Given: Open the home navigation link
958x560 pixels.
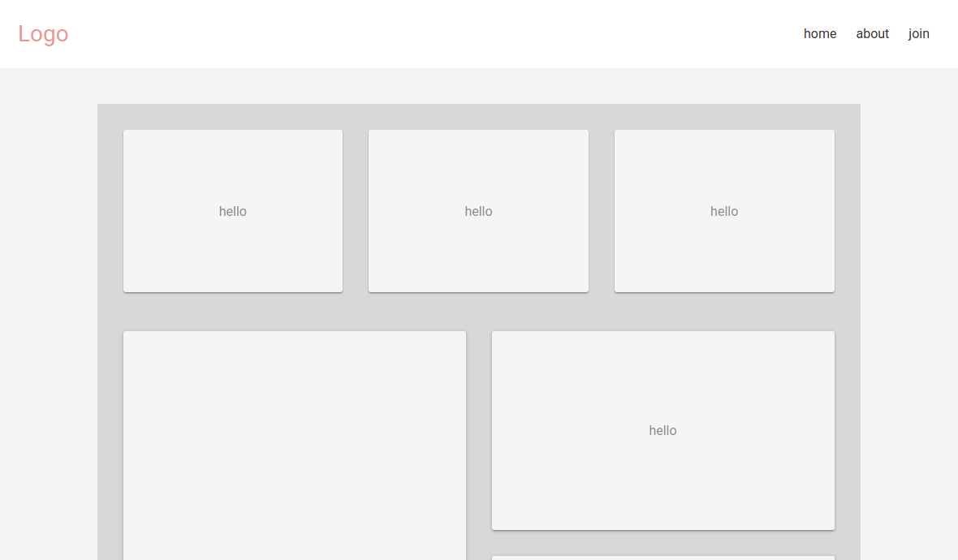Looking at the screenshot, I should point(819,33).
